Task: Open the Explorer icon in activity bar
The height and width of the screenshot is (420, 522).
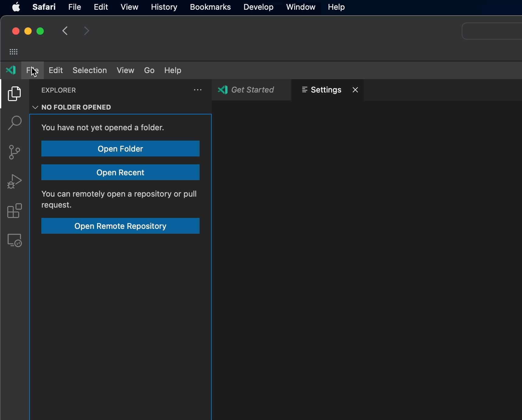Action: pyautogui.click(x=14, y=94)
